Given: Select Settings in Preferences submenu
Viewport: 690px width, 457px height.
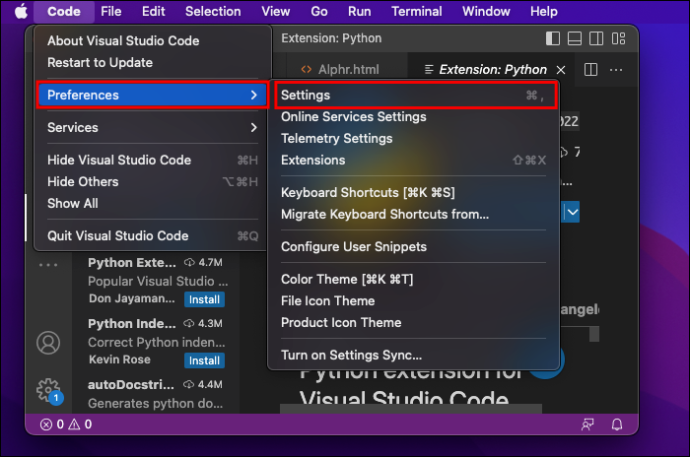Looking at the screenshot, I should 416,95.
